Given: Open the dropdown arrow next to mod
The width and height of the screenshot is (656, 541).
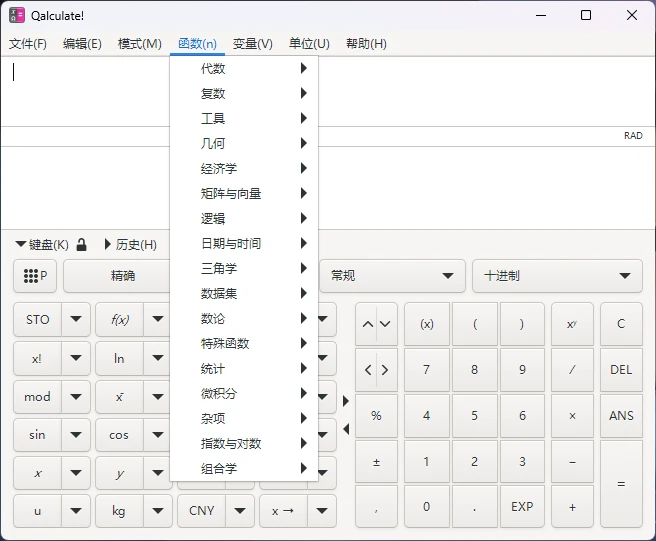Looking at the screenshot, I should pyautogui.click(x=76, y=397).
